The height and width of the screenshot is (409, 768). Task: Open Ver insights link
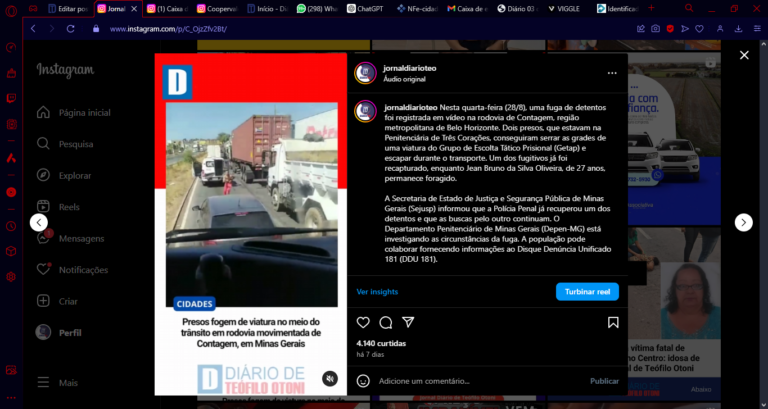pyautogui.click(x=377, y=291)
